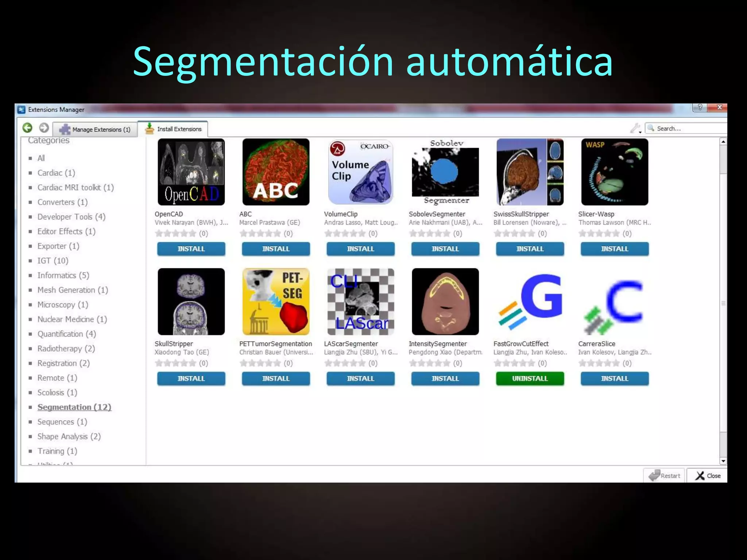This screenshot has width=747, height=560.
Task: Select the Informatics (5) category
Action: tap(63, 275)
